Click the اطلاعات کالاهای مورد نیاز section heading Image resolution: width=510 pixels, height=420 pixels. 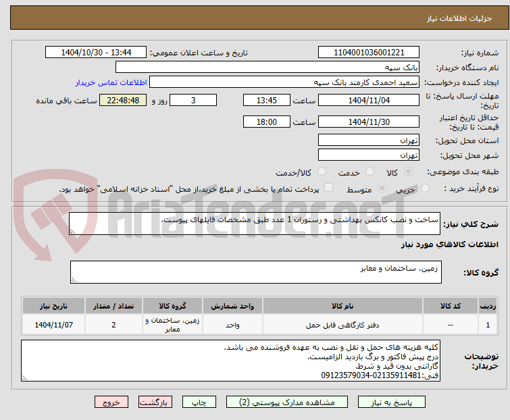tap(449, 244)
